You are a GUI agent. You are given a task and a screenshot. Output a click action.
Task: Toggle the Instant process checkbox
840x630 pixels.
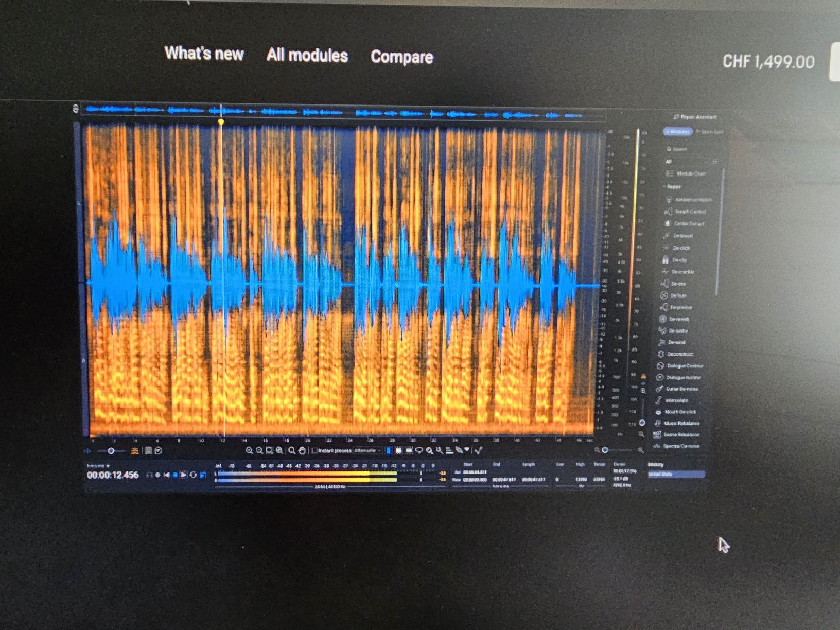coord(314,451)
